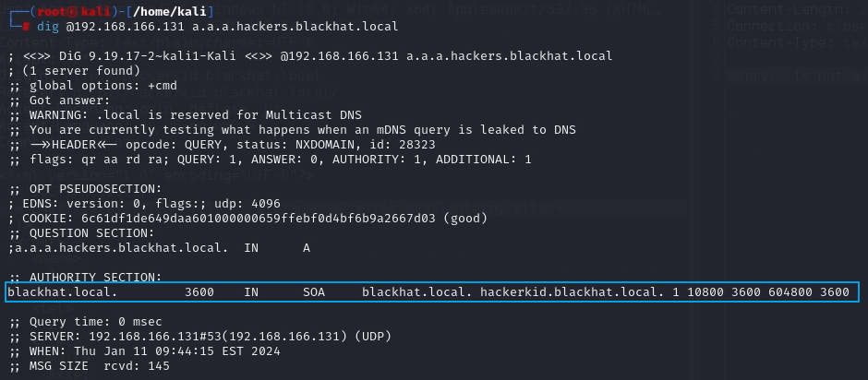Click the 604800 expire value in SOA
868x380 pixels.
click(x=790, y=292)
